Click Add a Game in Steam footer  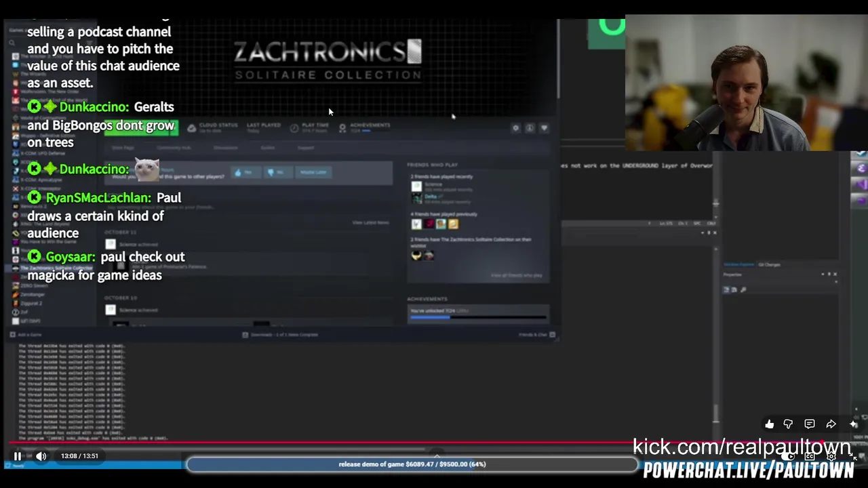(x=26, y=335)
